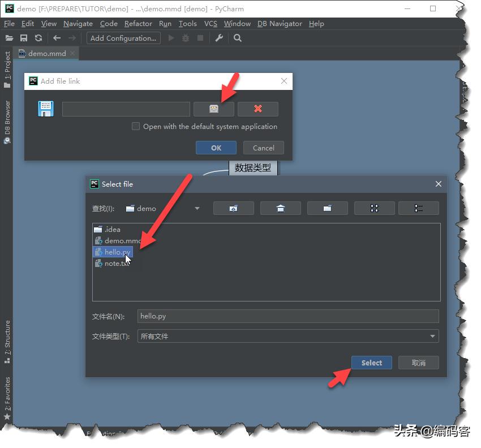Screen dimensions: 481x448
Task: Open the View menu
Action: (49, 24)
